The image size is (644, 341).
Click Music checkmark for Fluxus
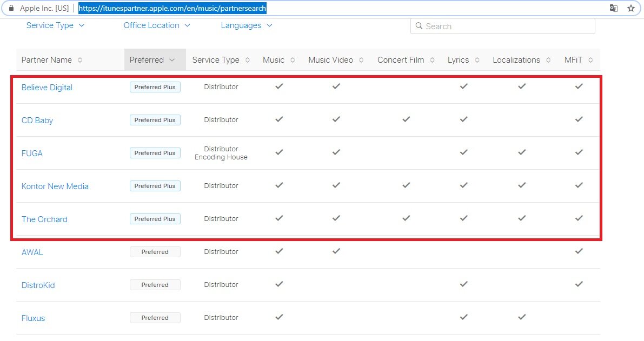[x=280, y=317]
